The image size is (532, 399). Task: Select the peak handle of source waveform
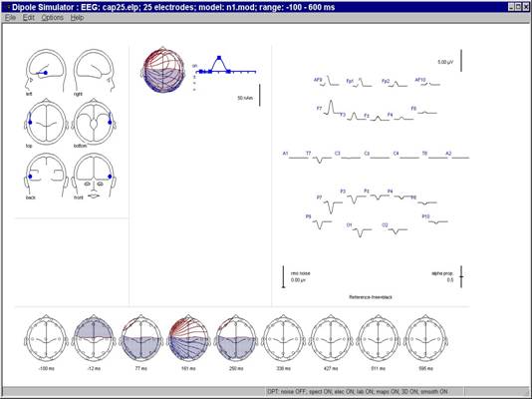pyautogui.click(x=219, y=58)
